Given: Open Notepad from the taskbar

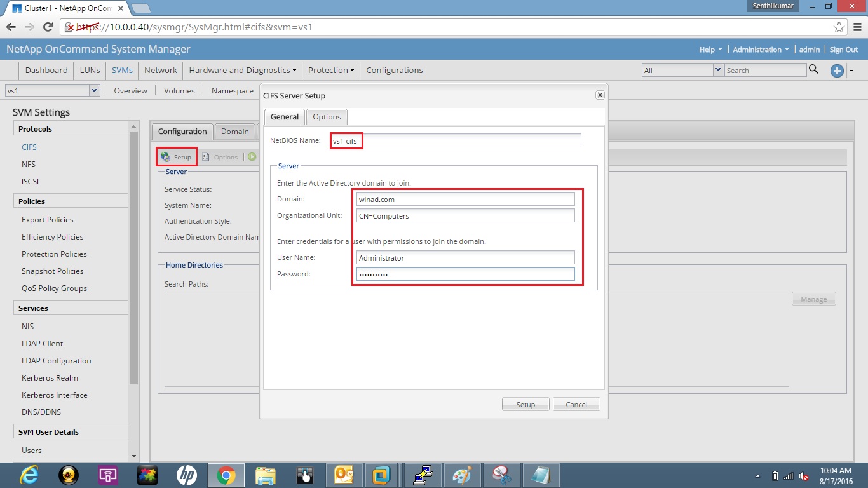Looking at the screenshot, I should pyautogui.click(x=541, y=475).
